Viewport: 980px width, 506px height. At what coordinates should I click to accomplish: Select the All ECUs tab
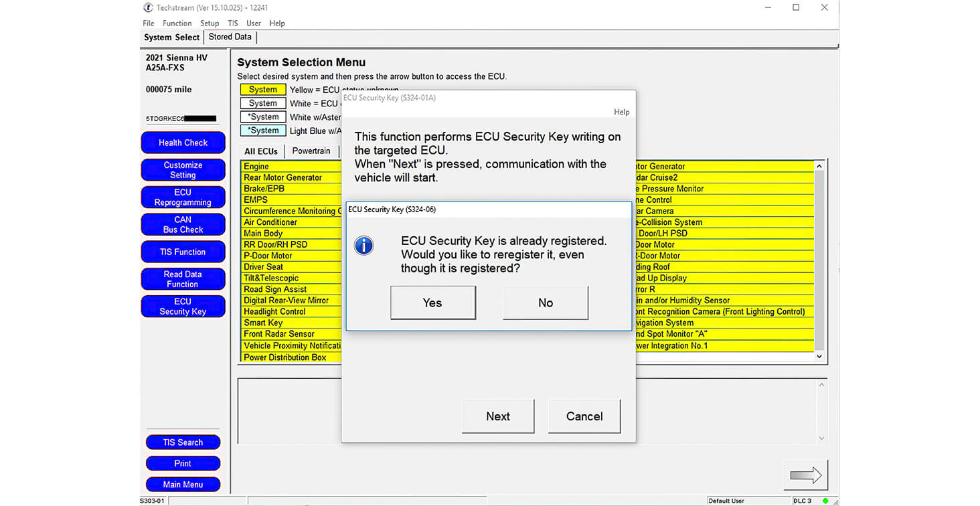tap(261, 151)
